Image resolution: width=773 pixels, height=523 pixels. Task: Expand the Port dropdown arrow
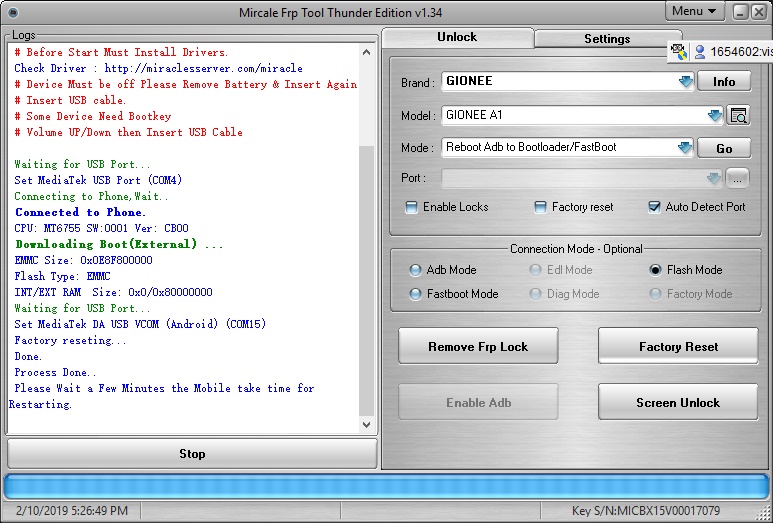714,178
